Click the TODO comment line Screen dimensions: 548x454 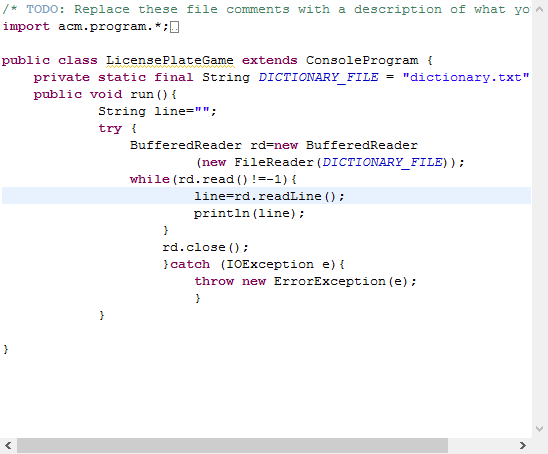(x=267, y=9)
